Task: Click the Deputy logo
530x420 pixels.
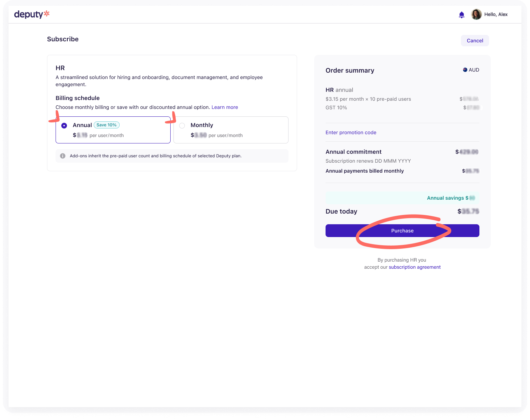Action: tap(31, 14)
